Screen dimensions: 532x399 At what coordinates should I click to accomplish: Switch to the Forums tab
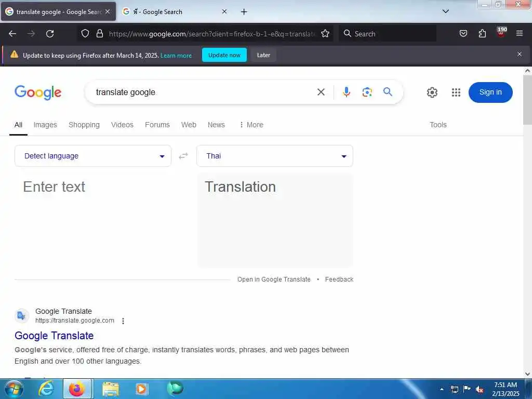[x=157, y=125]
